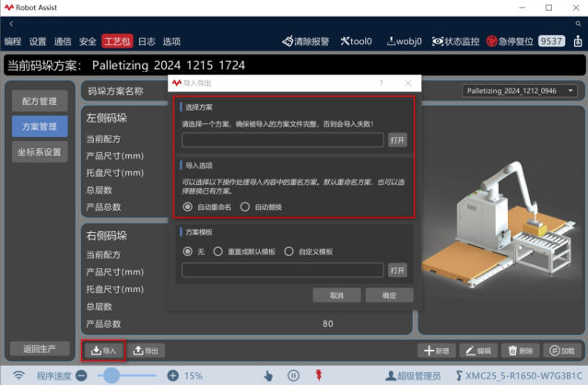The height and width of the screenshot is (385, 588).
Task: Click the 导出 export button
Action: (x=146, y=351)
